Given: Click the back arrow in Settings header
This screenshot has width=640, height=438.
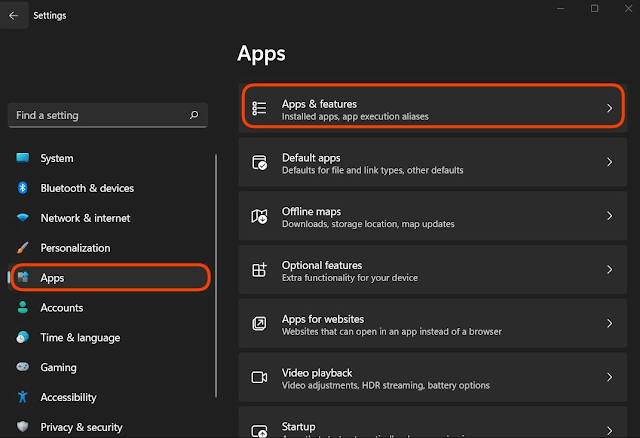Looking at the screenshot, I should tap(13, 15).
